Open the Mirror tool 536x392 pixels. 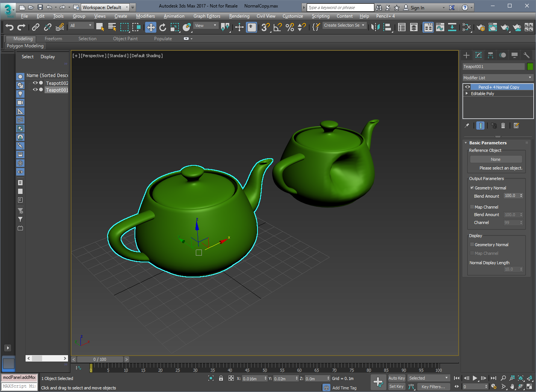point(375,27)
